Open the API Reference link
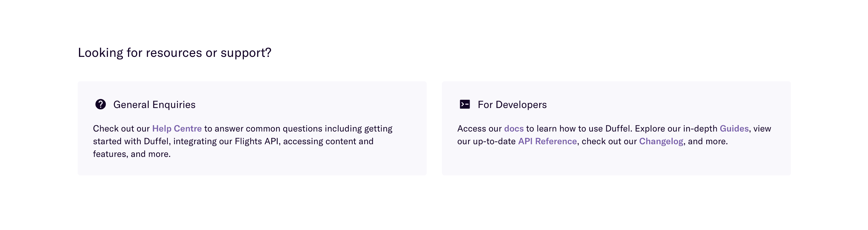This screenshot has height=230, width=868. [547, 141]
